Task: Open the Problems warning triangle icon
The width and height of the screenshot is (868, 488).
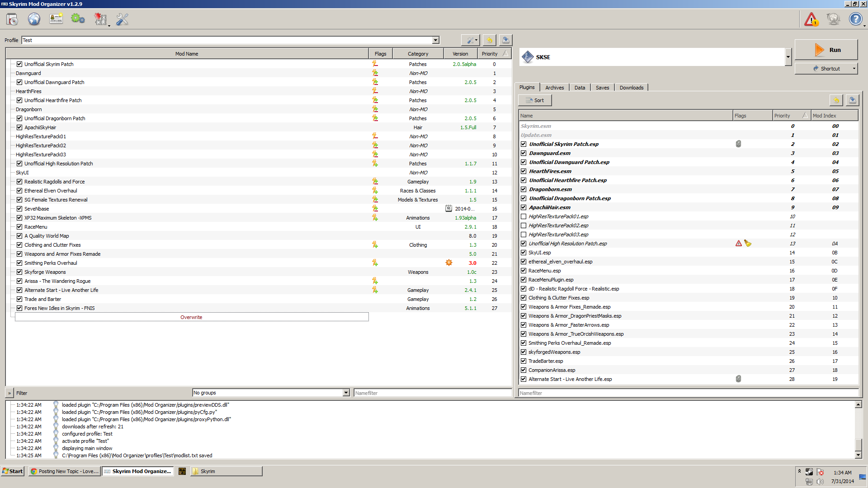Action: (811, 19)
